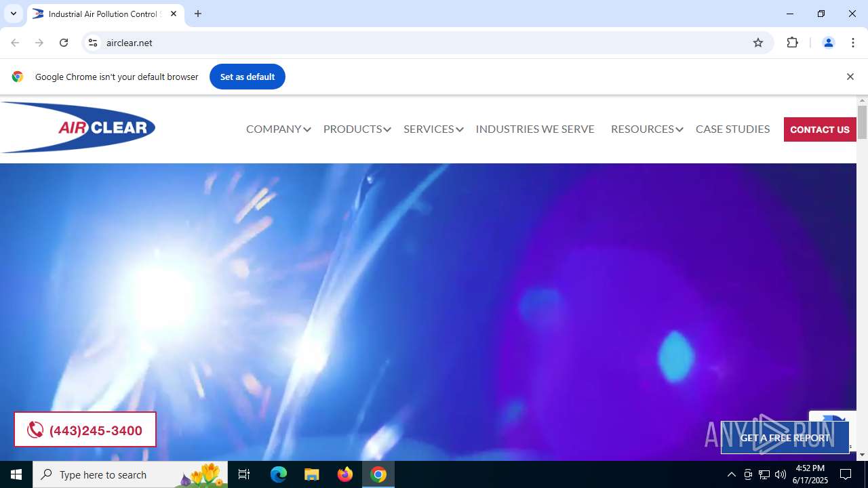
Task: Launch Firefox from taskbar
Action: [345, 474]
